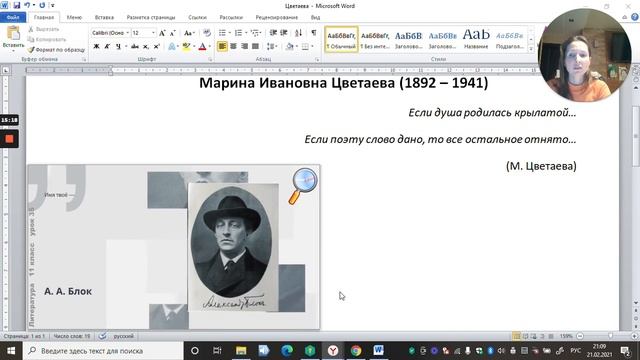Click the Clear Formatting icon
The width and height of the screenshot is (640, 360).
[x=207, y=33]
